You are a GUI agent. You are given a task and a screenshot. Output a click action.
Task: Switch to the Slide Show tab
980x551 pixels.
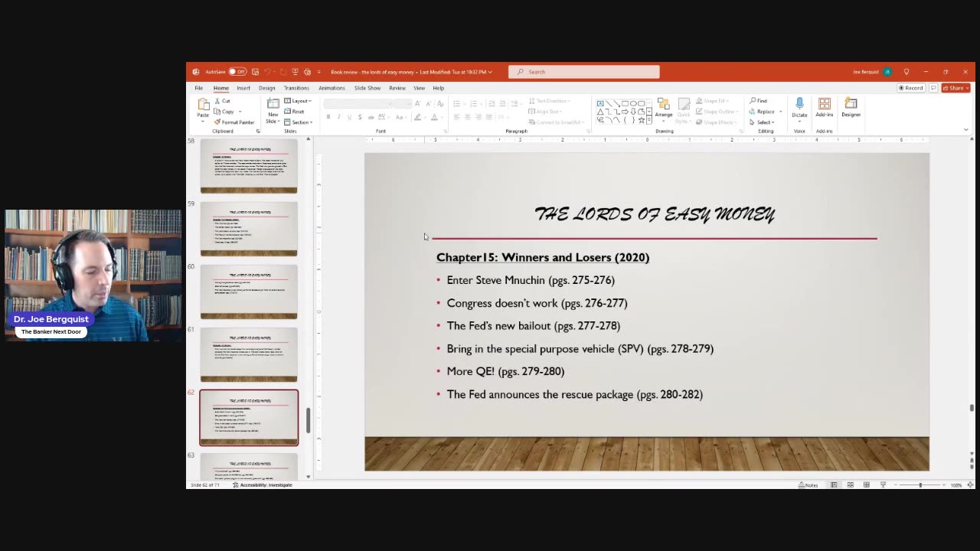[x=367, y=88]
